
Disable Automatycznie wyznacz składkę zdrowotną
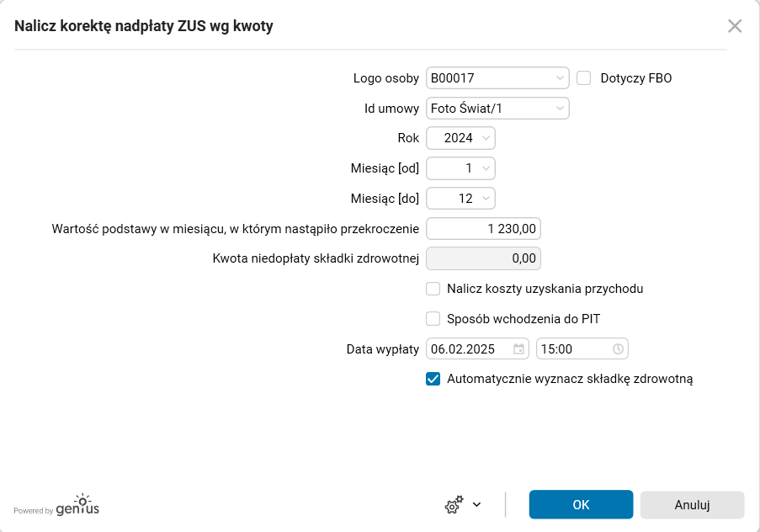(433, 379)
